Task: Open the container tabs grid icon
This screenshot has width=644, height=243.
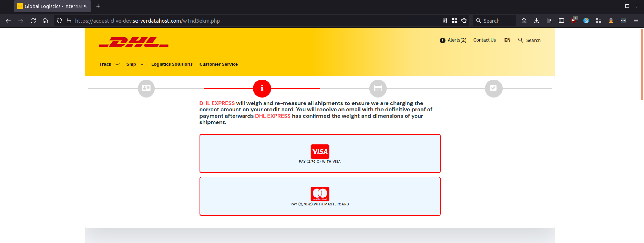Action: pyautogui.click(x=454, y=21)
